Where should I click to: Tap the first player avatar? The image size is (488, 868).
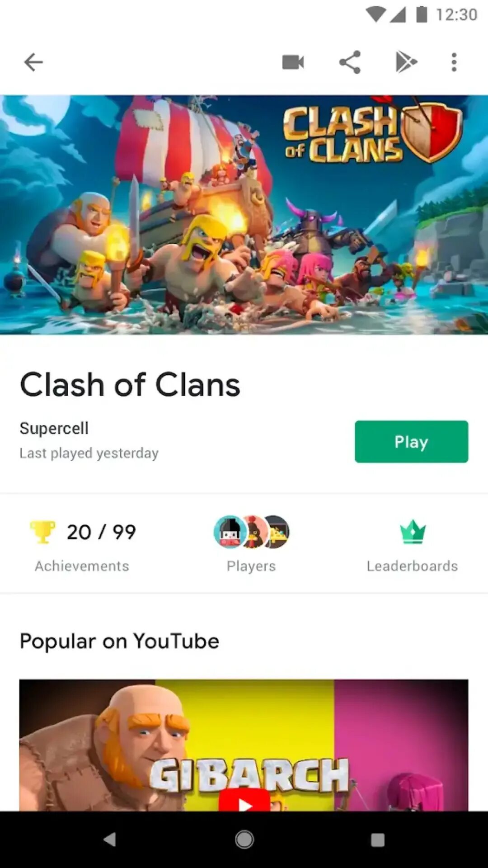click(x=230, y=532)
